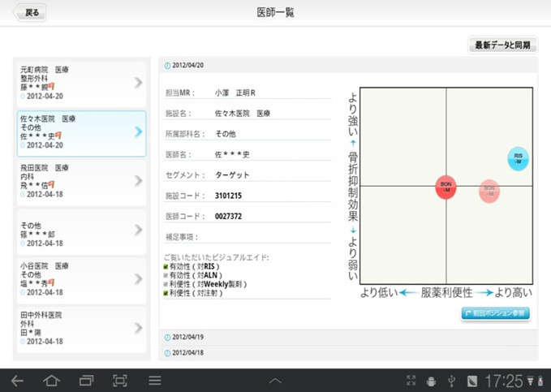Tap the 17:25 clock in system bar
Image resolution: width=551 pixels, height=392 pixels.
pyautogui.click(x=504, y=381)
